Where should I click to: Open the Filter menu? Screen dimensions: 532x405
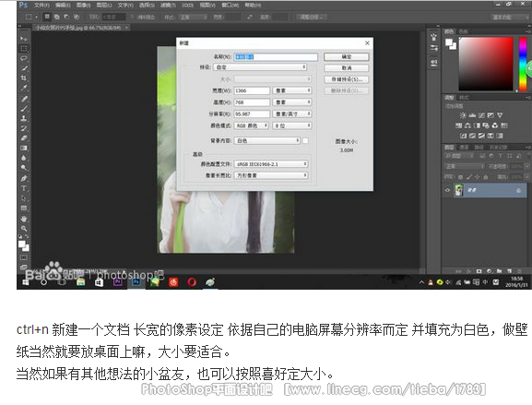coord(168,6)
